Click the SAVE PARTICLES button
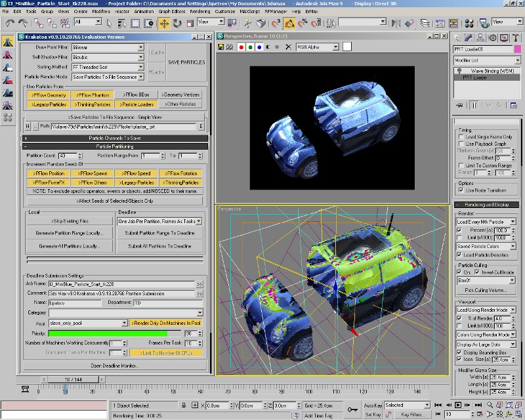Screen dimensions: 525x420 [x=186, y=62]
